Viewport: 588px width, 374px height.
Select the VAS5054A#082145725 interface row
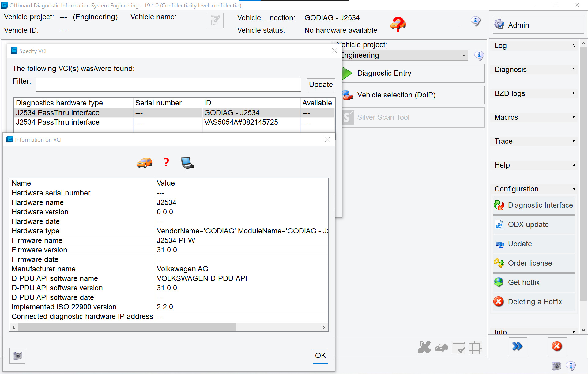(174, 122)
